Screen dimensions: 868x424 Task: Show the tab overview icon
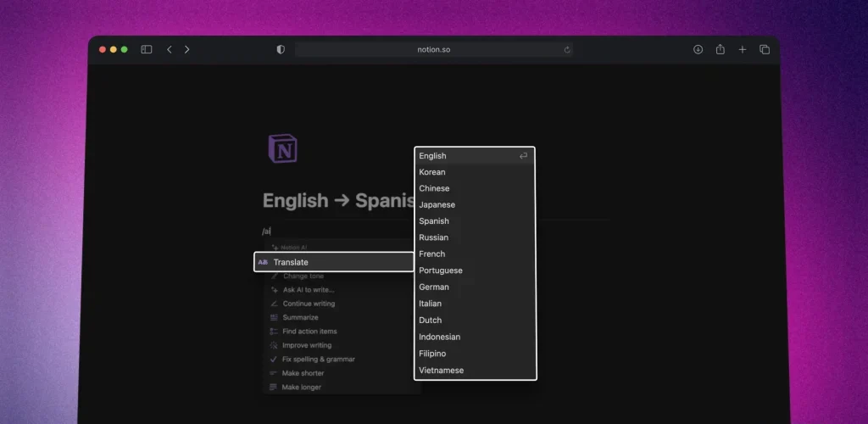point(764,50)
